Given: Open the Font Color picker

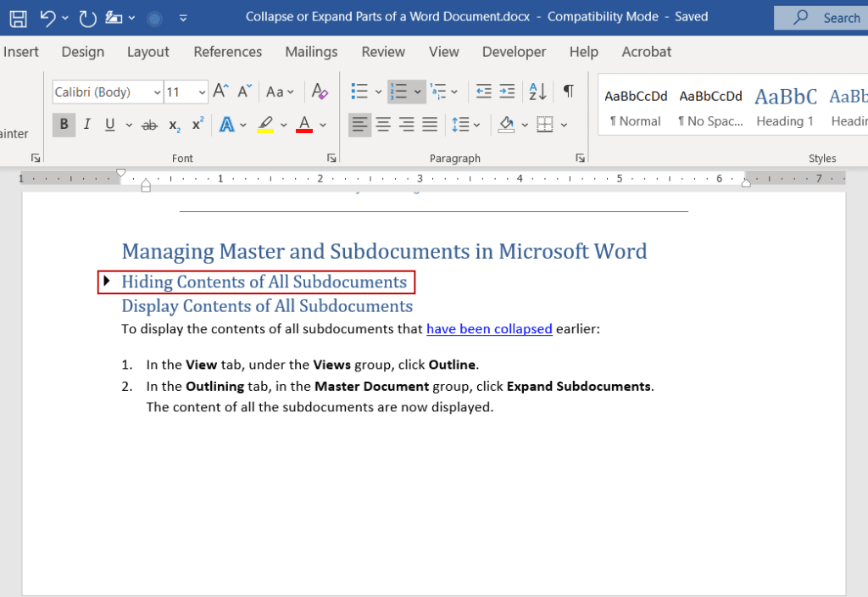Looking at the screenshot, I should 322,125.
